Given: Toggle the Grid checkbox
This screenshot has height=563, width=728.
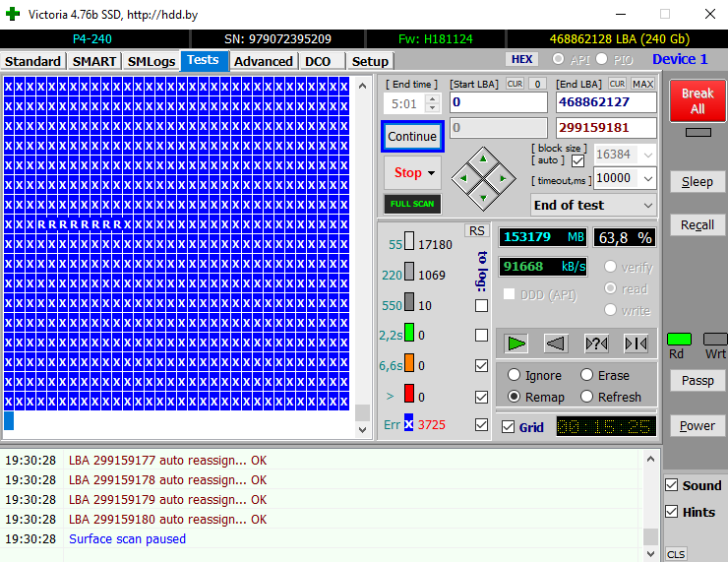Looking at the screenshot, I should click(x=508, y=427).
